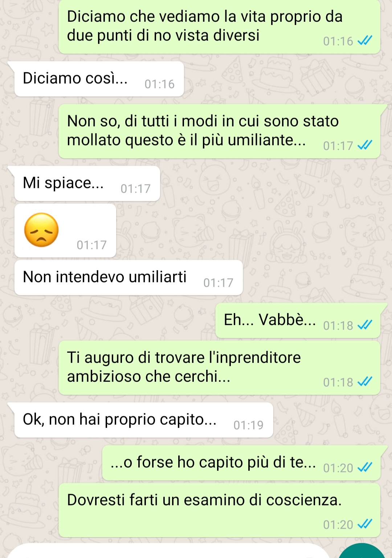Tap read receipt ticks on 'Eh... Vabbè...'
Viewport: 392px width, 558px height.
coord(365,325)
